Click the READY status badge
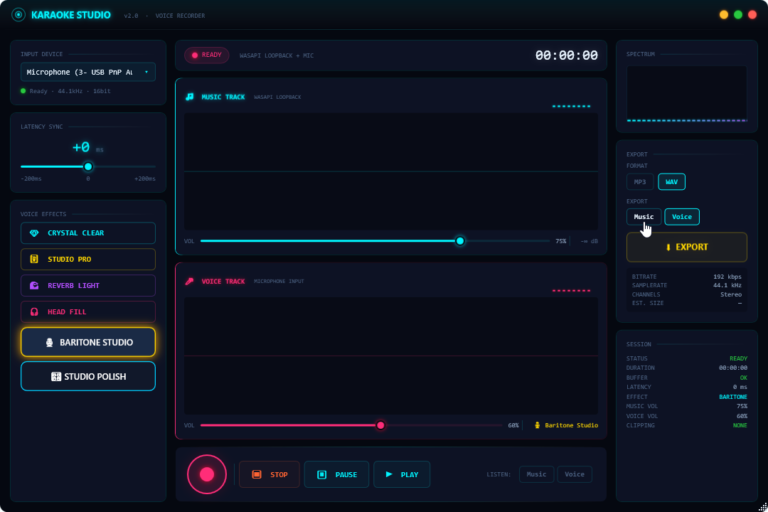The image size is (768, 512). coord(207,55)
